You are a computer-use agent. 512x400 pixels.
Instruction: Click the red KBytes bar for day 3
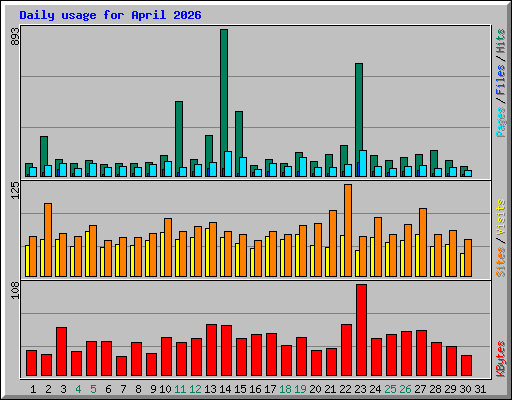61,352
